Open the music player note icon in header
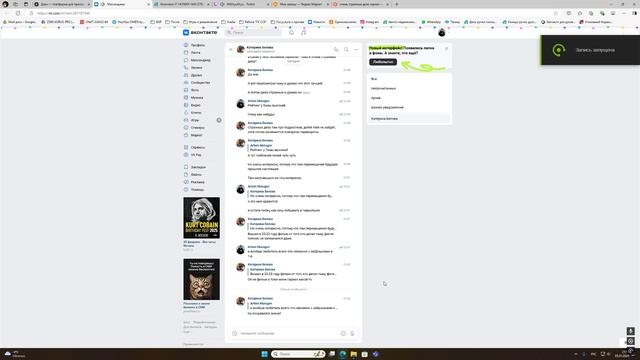640x360 pixels. (x=303, y=32)
